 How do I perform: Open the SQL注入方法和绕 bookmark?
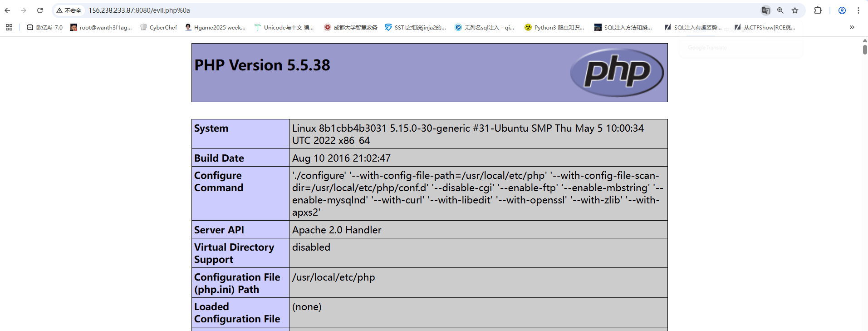[623, 27]
